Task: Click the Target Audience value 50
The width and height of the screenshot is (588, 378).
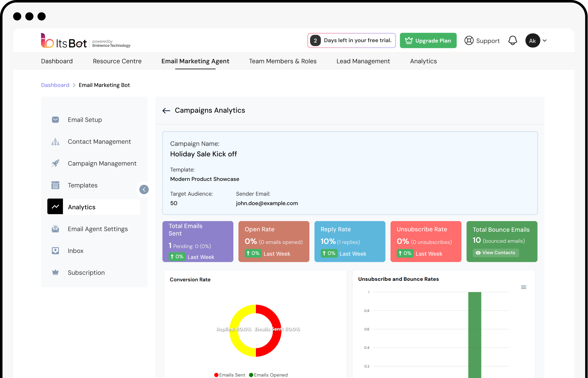Action: click(174, 203)
